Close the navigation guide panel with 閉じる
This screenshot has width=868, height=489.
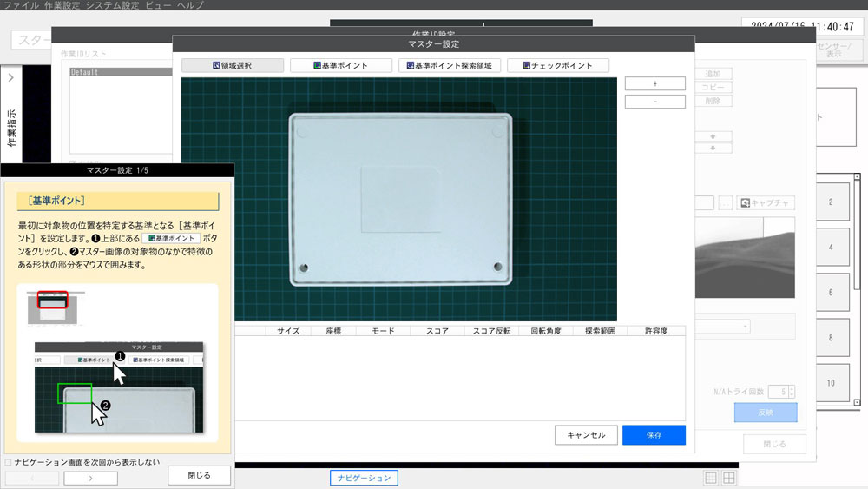(x=200, y=475)
